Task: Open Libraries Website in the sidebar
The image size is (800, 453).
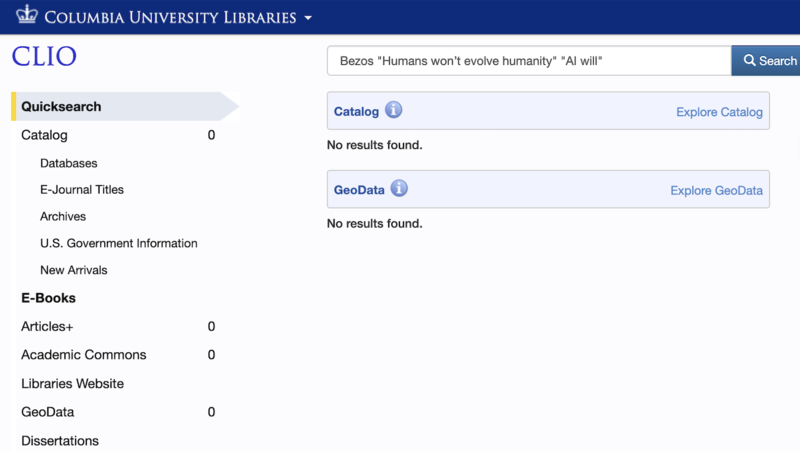Action: (72, 384)
